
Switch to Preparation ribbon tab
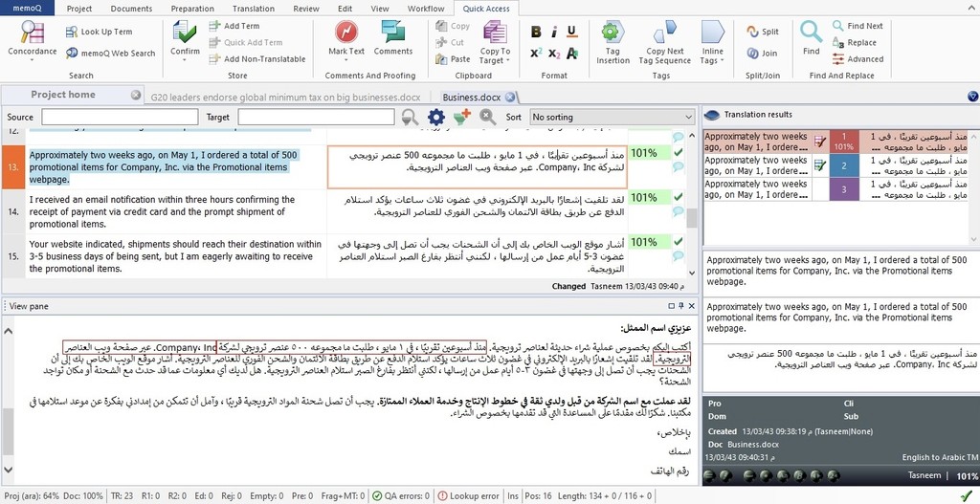(x=191, y=9)
